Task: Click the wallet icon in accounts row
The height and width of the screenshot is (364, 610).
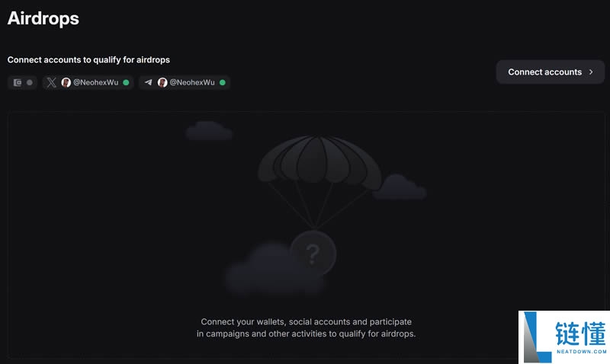Action: pos(18,82)
